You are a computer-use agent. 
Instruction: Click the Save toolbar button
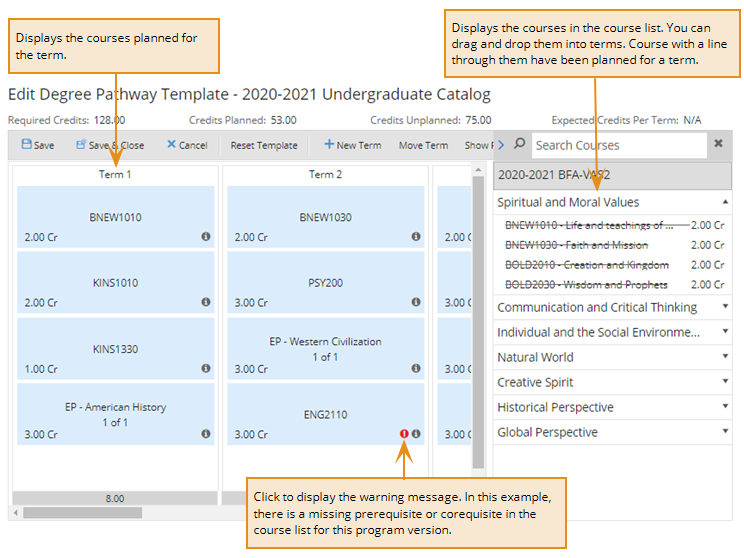click(x=38, y=145)
